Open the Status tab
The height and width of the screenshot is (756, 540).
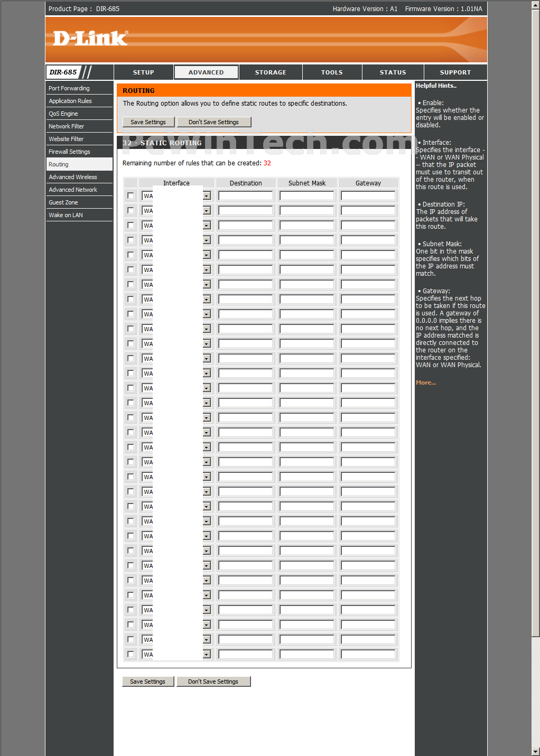(x=393, y=72)
